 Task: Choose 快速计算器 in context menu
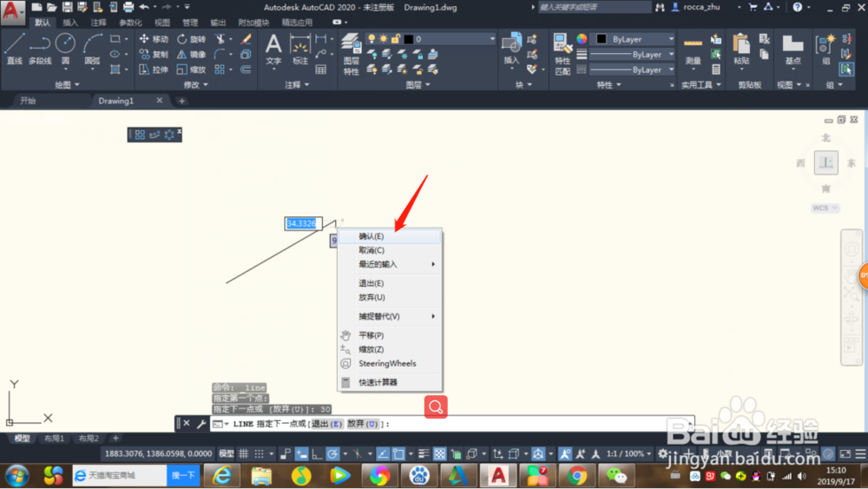click(x=390, y=382)
